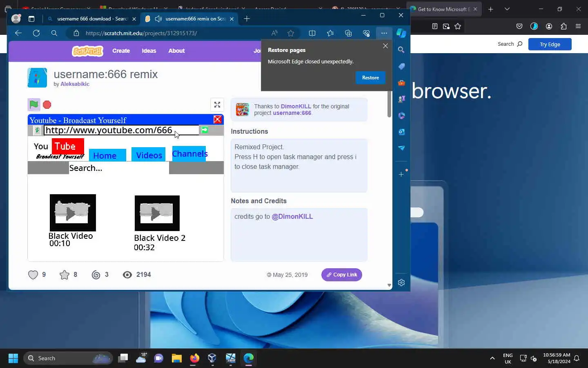The image size is (588, 368).
Task: Click the Scratch logo
Action: (87, 51)
